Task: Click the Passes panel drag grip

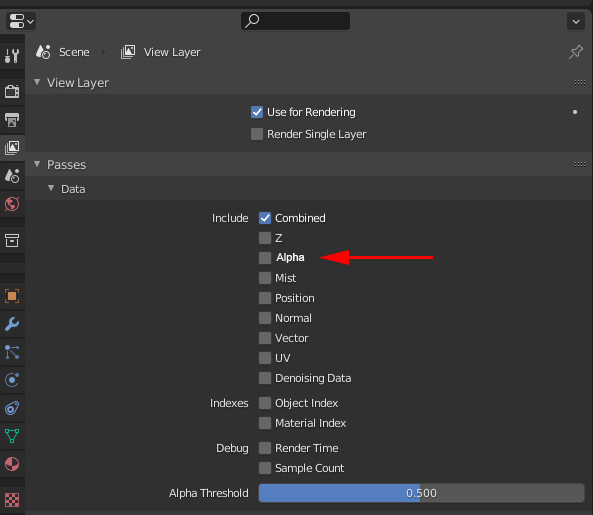Action: 580,164
